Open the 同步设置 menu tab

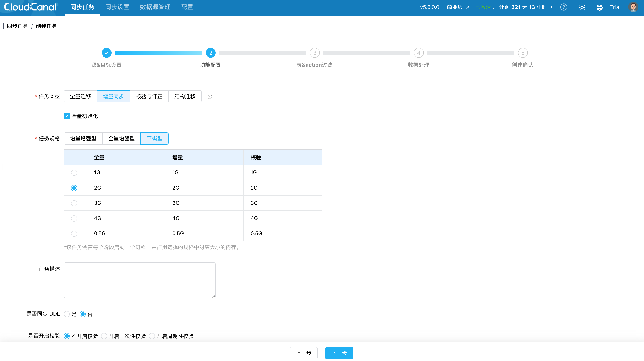coord(117,7)
